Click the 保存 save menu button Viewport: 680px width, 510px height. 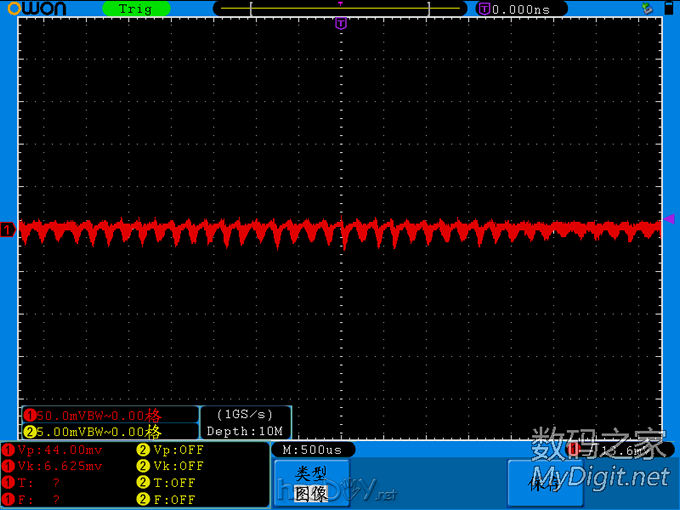click(x=545, y=483)
